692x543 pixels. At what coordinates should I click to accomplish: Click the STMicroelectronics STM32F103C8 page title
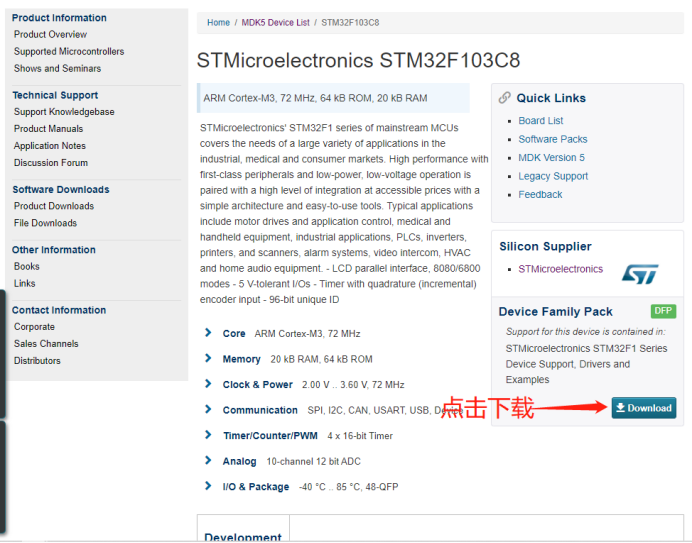358,60
